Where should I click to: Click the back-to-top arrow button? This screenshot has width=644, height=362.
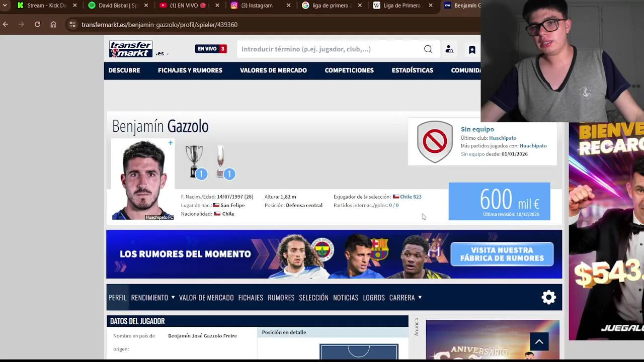(x=539, y=342)
